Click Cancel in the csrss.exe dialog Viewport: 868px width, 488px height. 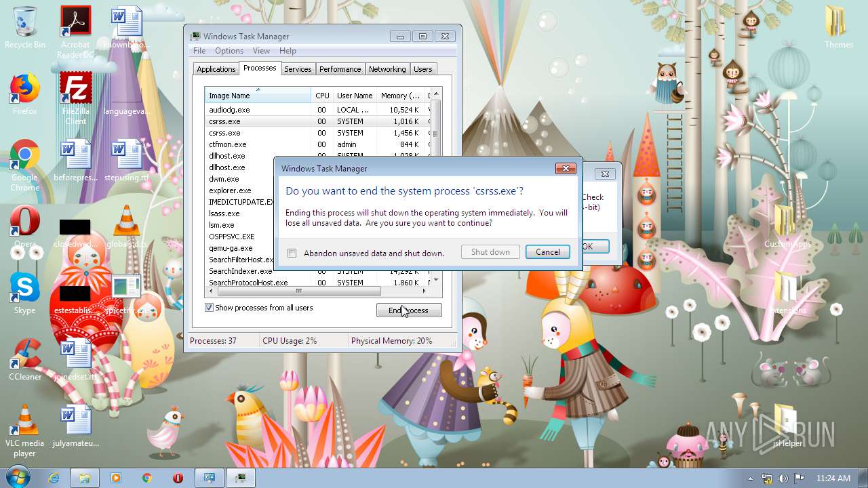tap(548, 251)
